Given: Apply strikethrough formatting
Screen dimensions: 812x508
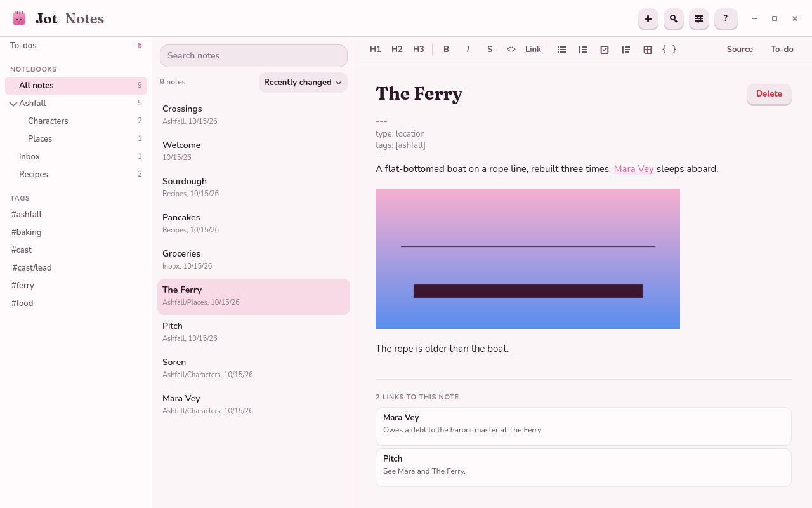Looking at the screenshot, I should pos(490,50).
